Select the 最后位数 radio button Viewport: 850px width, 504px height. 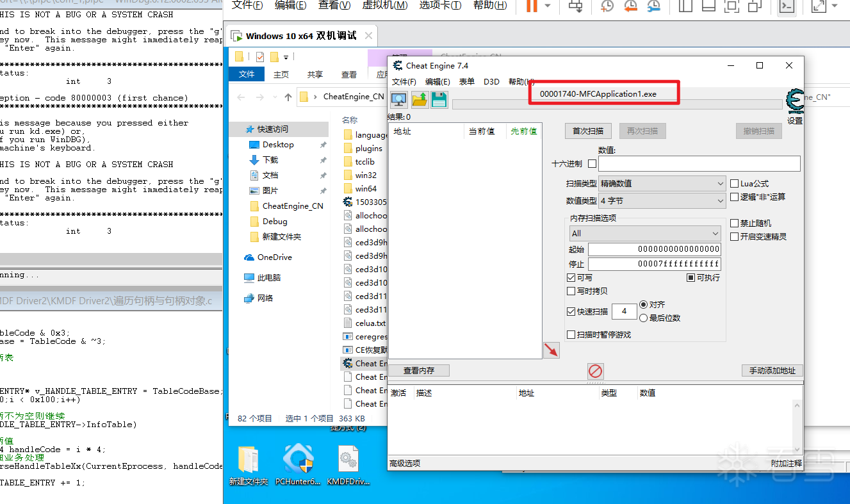[x=644, y=318]
